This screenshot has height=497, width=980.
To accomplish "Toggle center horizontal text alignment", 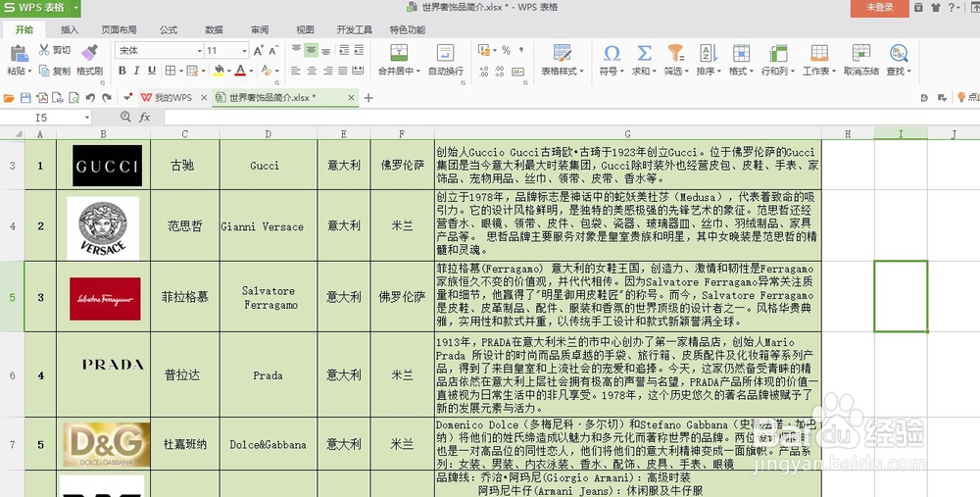I will tap(312, 71).
